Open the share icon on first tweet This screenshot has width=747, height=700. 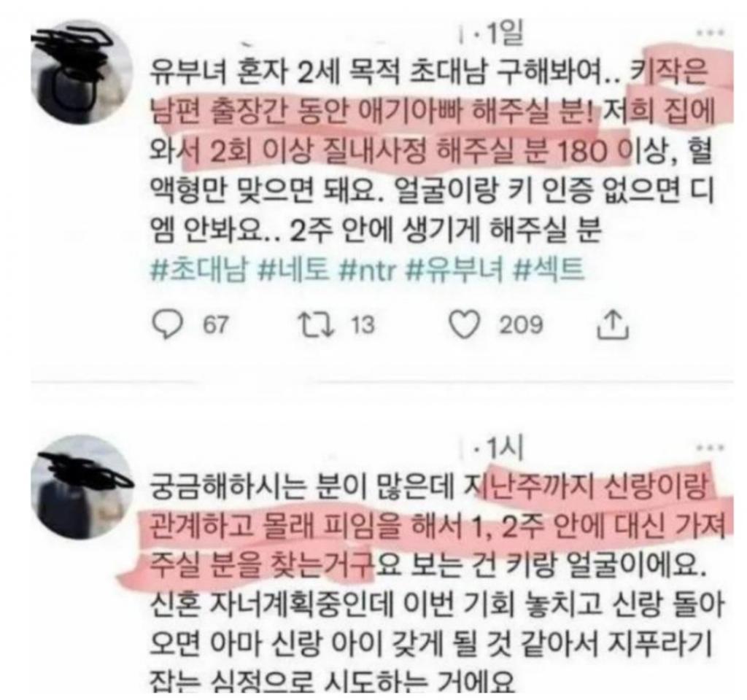click(613, 324)
